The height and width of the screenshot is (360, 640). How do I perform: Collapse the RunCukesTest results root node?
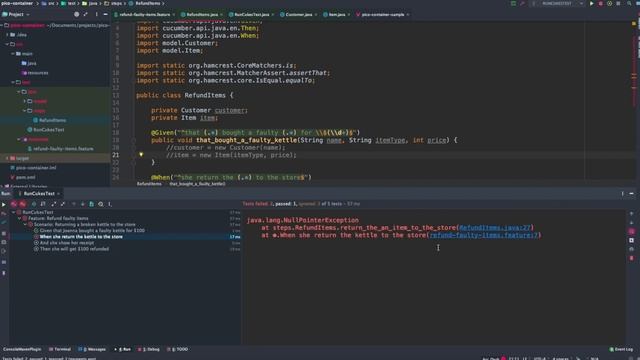pyautogui.click(x=14, y=212)
